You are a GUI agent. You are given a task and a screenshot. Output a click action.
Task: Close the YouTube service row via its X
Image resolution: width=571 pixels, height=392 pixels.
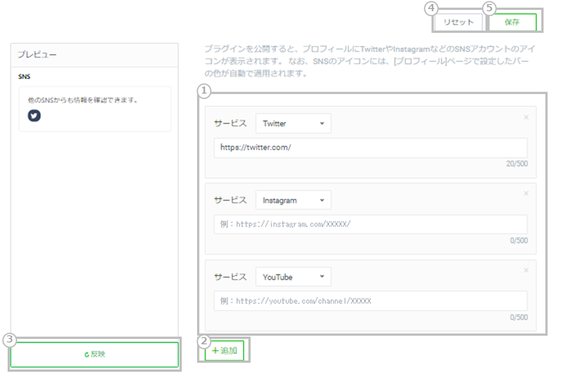coord(526,270)
